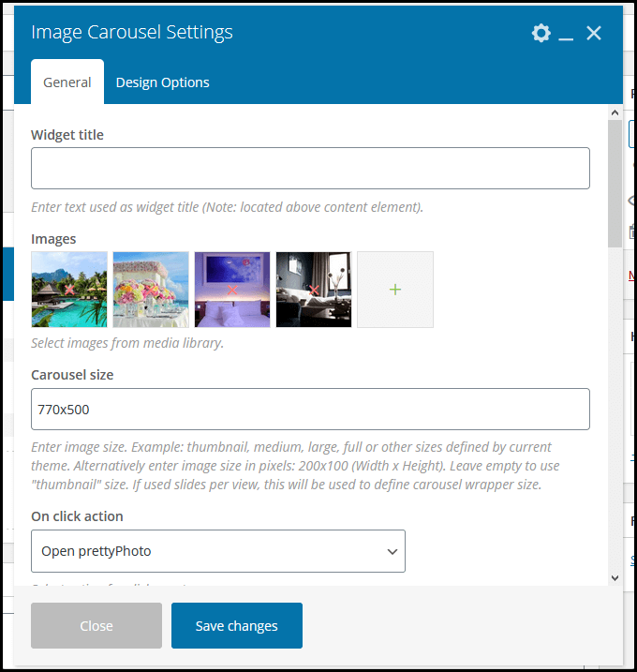Viewport: 637px width, 672px height.
Task: Open the settings gear in the header
Action: point(541,33)
